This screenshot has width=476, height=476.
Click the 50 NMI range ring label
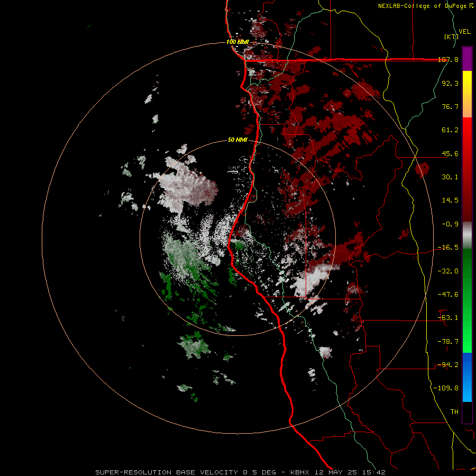(237, 140)
